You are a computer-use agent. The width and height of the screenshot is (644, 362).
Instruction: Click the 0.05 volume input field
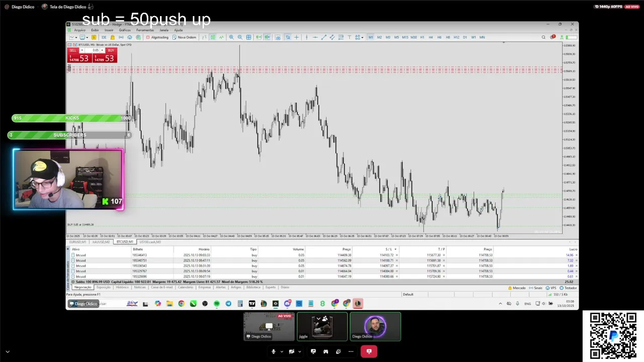(x=93, y=50)
